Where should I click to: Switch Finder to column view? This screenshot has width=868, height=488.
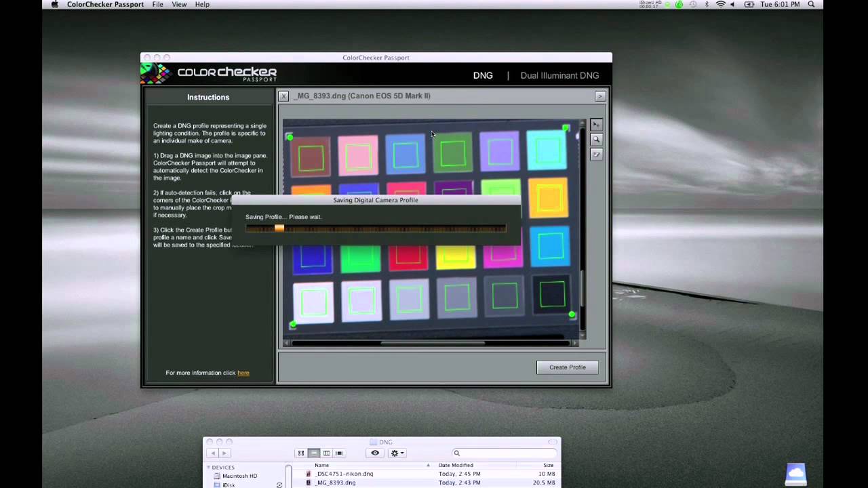[x=326, y=453]
